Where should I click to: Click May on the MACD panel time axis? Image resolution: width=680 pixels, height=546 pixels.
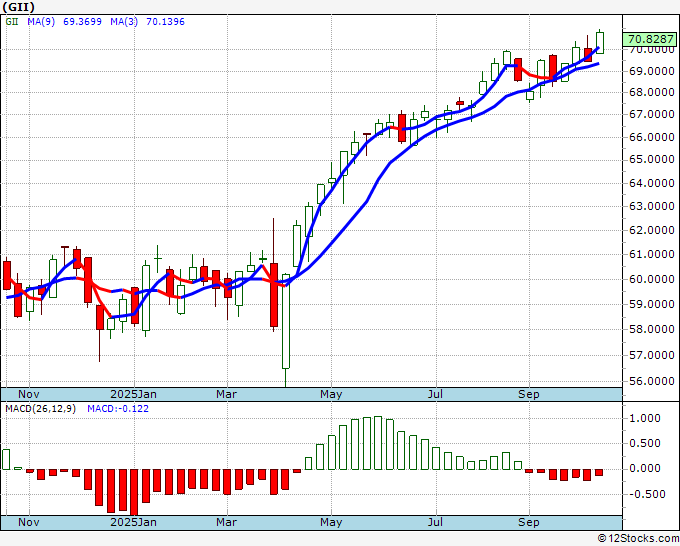tap(331, 522)
